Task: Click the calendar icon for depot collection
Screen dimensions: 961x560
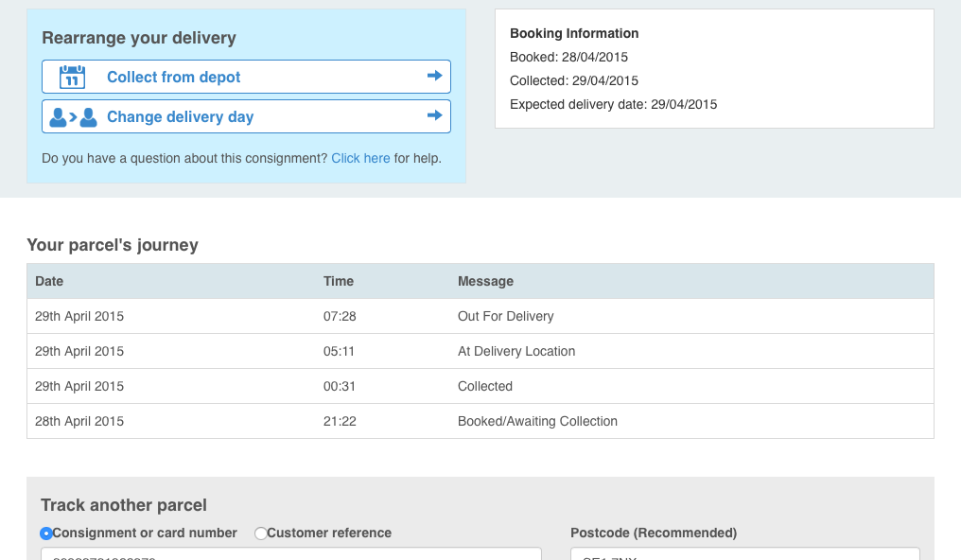Action: pos(73,77)
